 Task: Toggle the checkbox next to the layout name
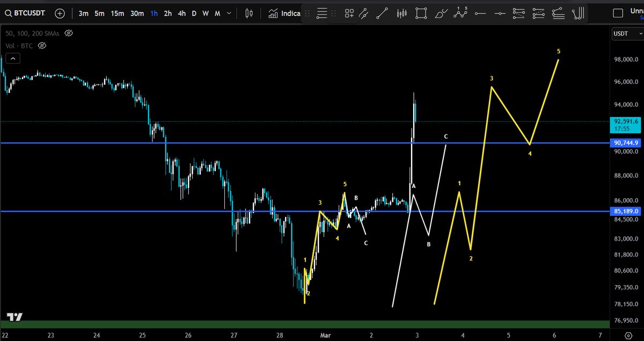pyautogui.click(x=618, y=12)
